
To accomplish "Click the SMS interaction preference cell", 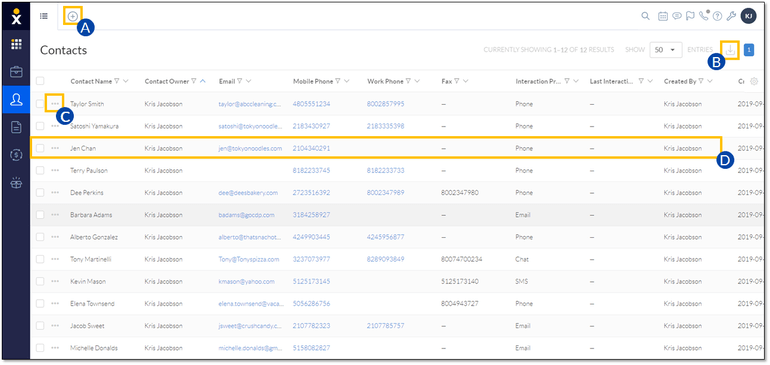I will (x=522, y=281).
